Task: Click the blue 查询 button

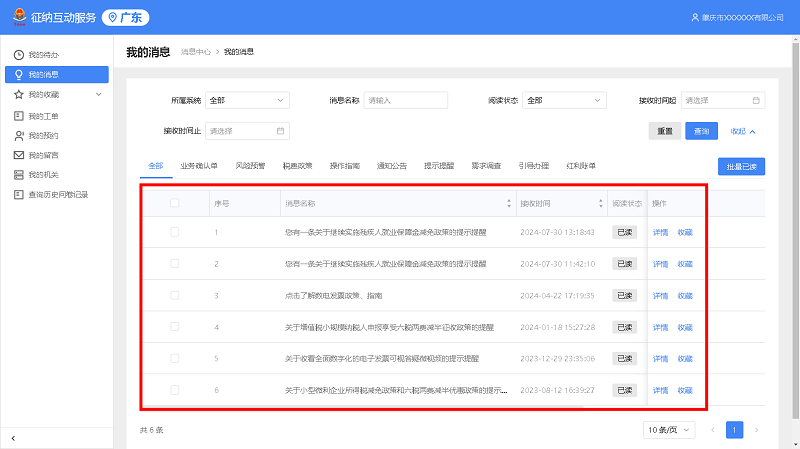Action: point(701,131)
